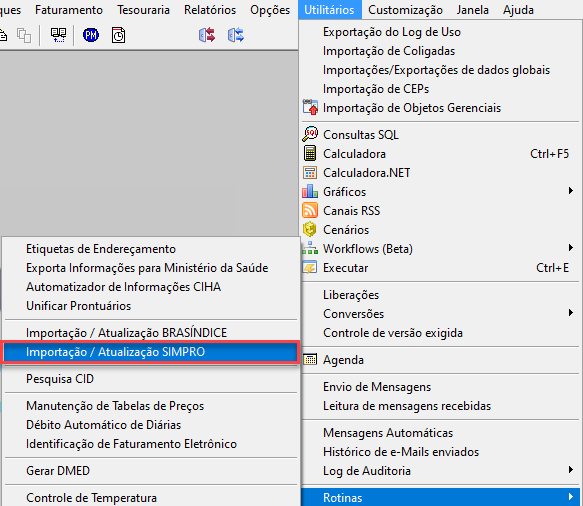
Task: Click the Cenários yellow cube icon
Action: 310,229
